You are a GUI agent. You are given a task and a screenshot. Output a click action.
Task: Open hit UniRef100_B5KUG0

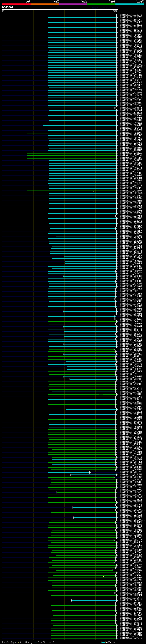[x=131, y=20]
